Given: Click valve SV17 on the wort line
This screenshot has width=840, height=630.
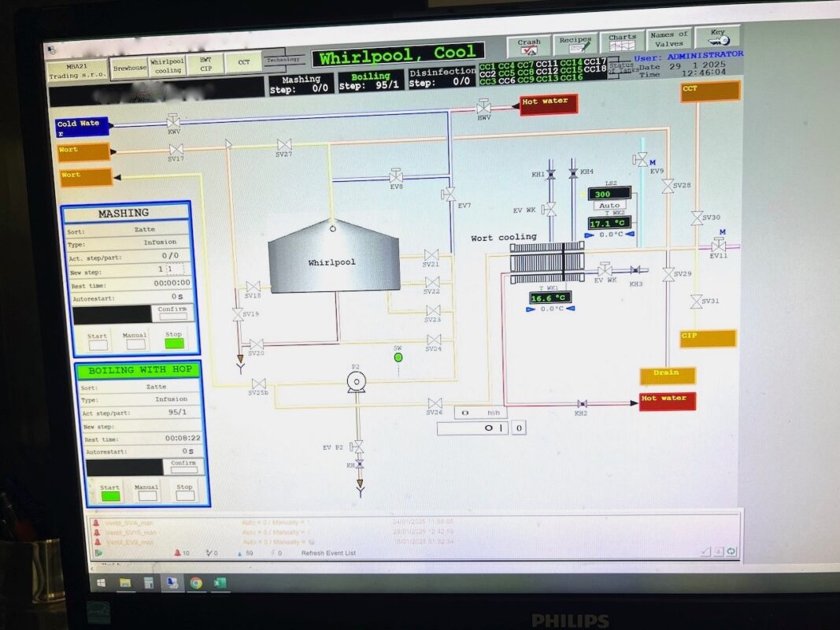Looking at the screenshot, I should coord(176,150).
